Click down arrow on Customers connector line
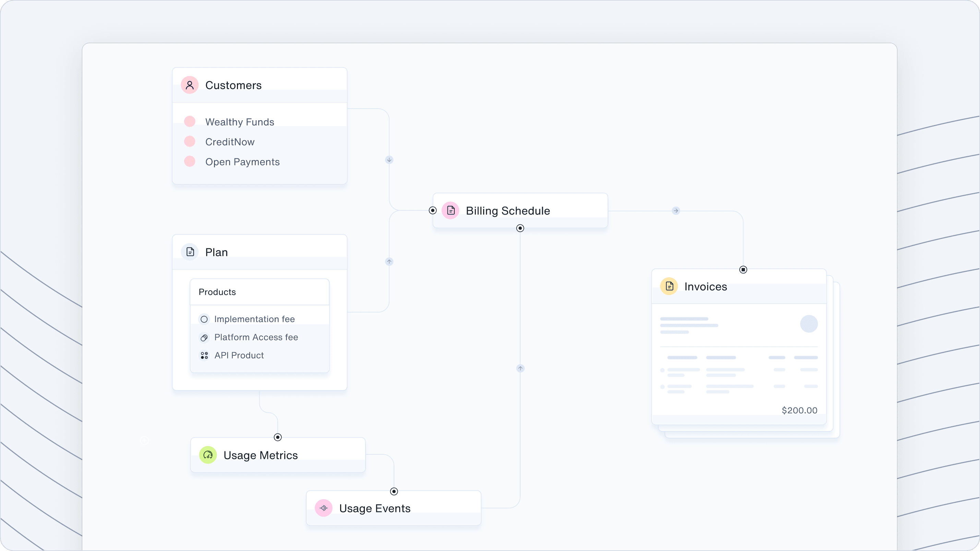The width and height of the screenshot is (980, 551). 389,160
